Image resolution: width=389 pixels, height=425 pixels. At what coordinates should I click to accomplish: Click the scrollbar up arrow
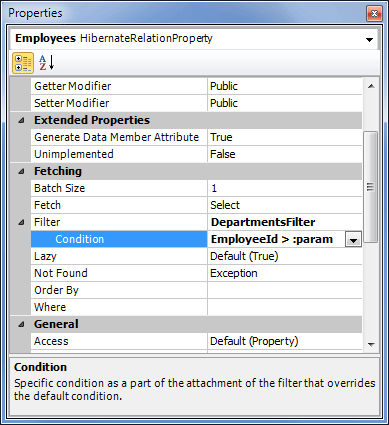pyautogui.click(x=371, y=86)
